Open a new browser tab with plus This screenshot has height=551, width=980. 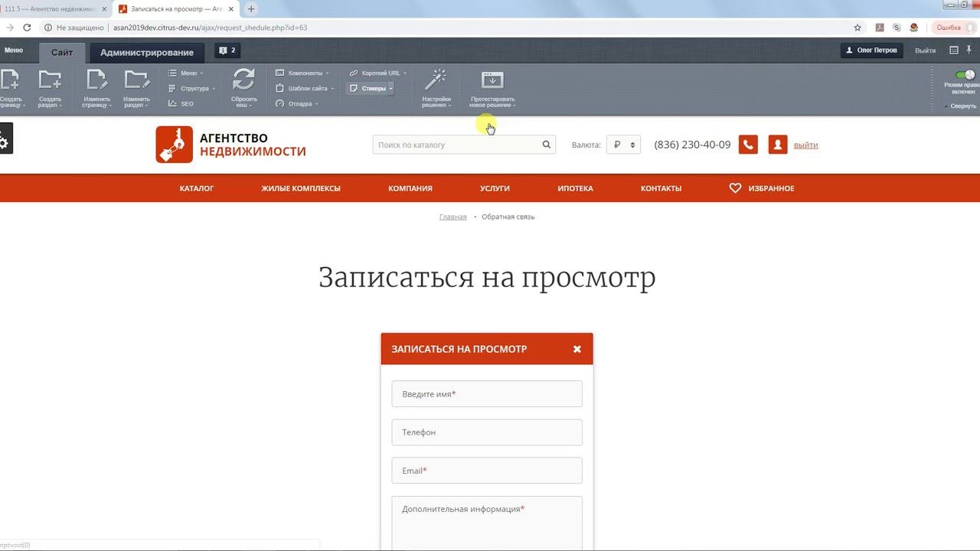[250, 9]
